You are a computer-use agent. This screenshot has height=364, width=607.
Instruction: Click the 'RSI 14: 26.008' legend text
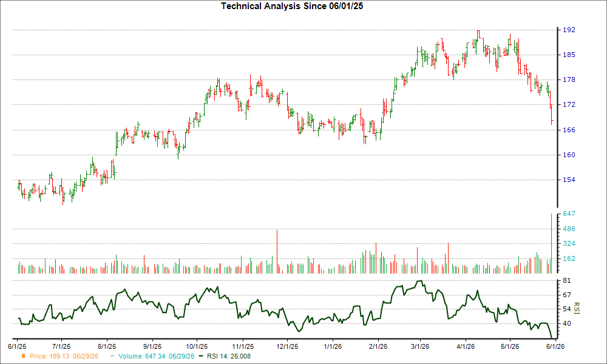229,356
